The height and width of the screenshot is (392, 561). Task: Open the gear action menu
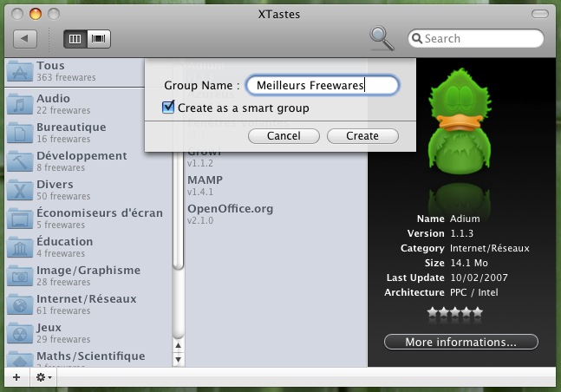[x=43, y=377]
